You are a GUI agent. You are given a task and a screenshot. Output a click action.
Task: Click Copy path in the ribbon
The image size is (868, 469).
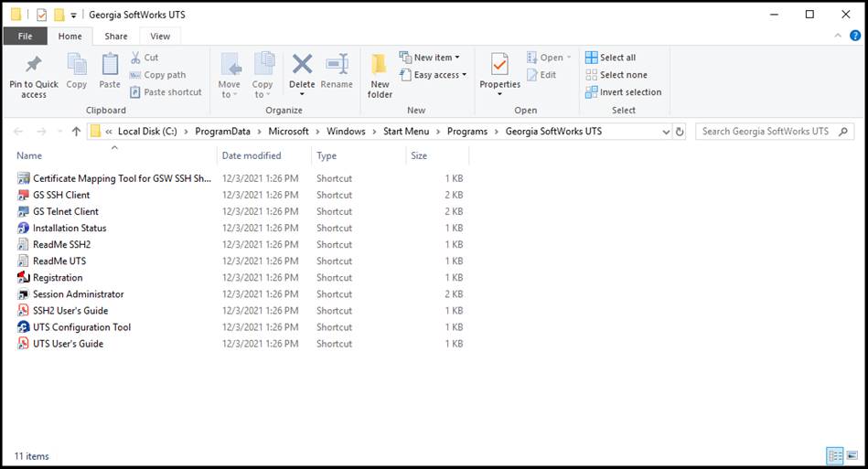pos(157,75)
